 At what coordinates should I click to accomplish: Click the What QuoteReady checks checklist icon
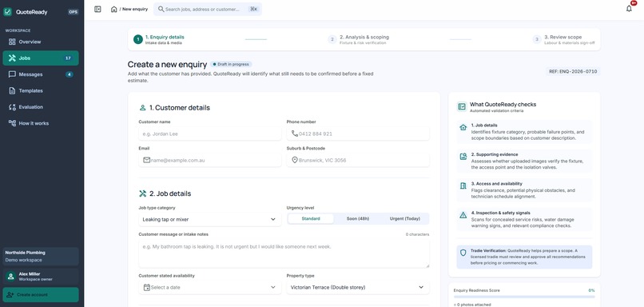coord(462,107)
